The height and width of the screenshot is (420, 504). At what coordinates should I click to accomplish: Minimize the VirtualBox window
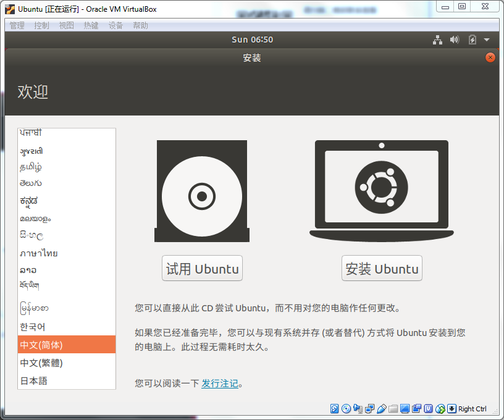click(x=445, y=6)
